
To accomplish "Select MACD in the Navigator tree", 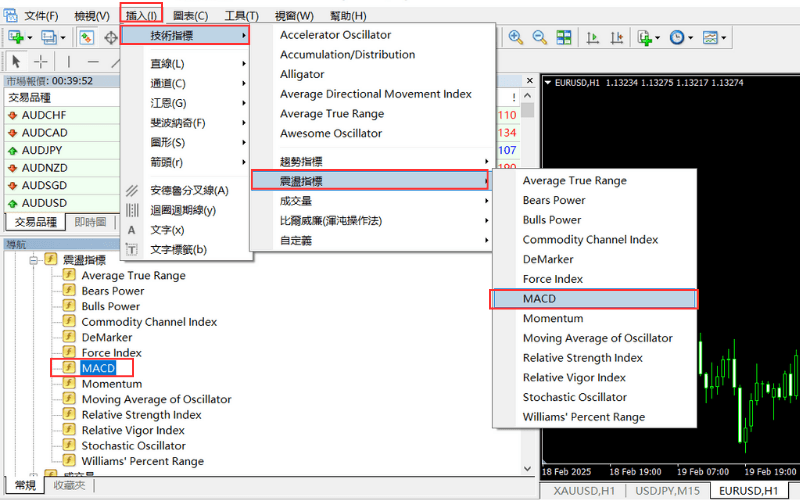I will 98,368.
